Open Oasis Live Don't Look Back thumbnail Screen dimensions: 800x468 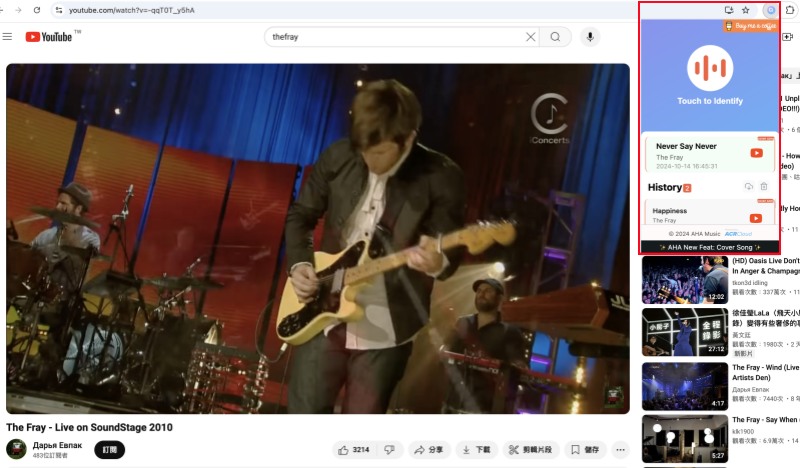click(685, 280)
